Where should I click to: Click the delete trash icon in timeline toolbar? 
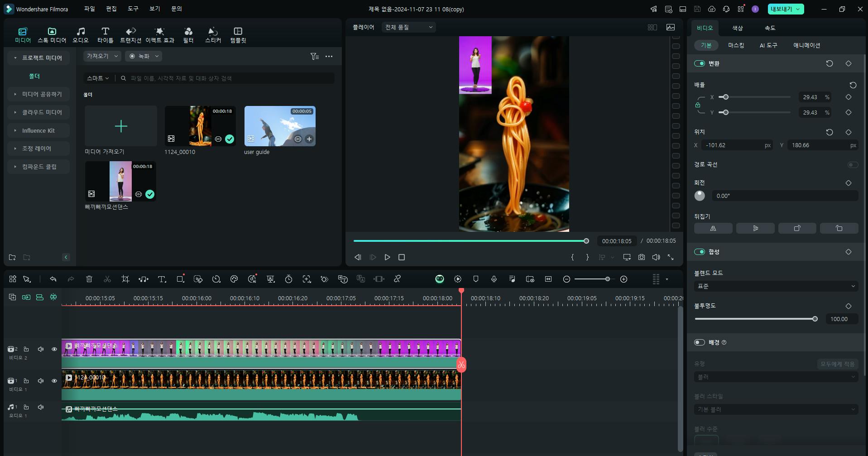tap(89, 279)
